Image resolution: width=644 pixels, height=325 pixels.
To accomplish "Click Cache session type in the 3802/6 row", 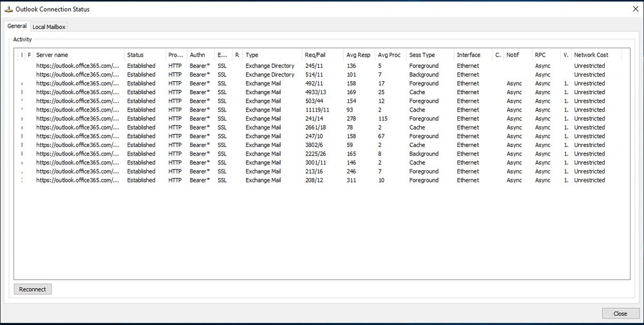I will pos(417,145).
